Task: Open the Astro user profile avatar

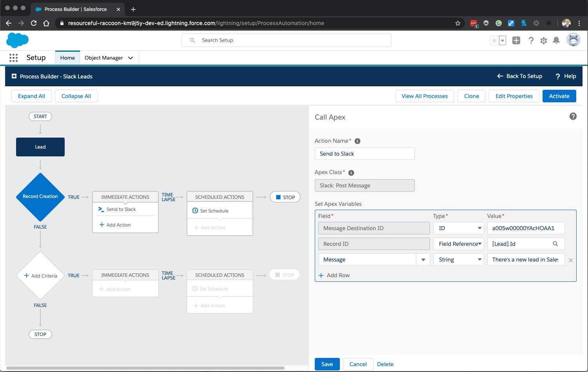Action: point(573,40)
